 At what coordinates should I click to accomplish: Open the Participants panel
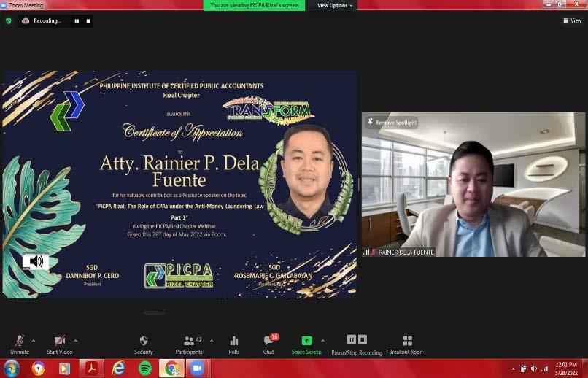click(189, 344)
